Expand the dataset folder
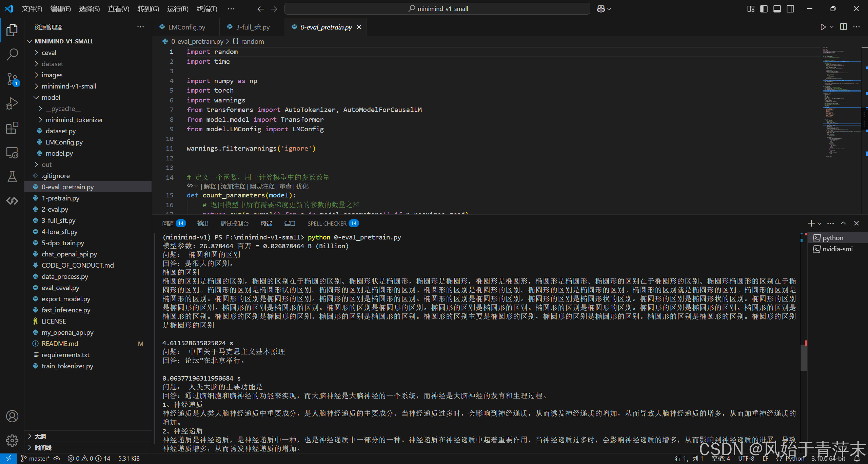 click(37, 64)
